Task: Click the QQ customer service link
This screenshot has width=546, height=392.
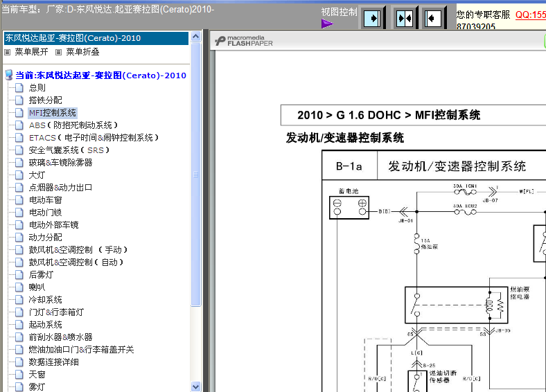Action: pos(530,15)
